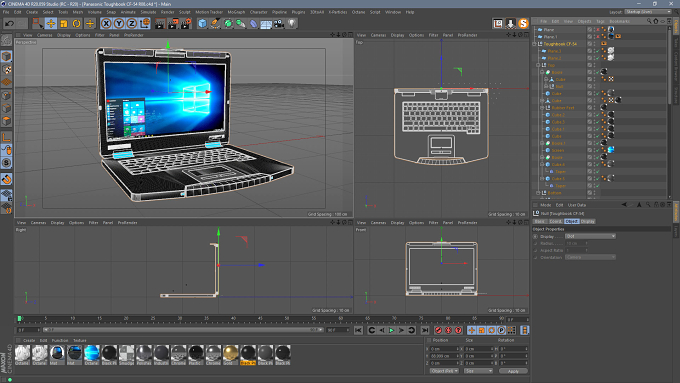Open Material manager Create menu

click(29, 340)
